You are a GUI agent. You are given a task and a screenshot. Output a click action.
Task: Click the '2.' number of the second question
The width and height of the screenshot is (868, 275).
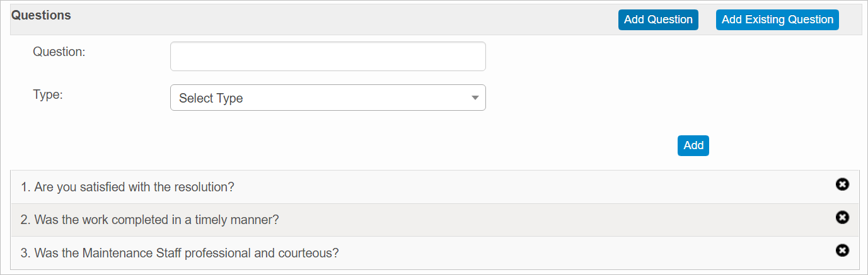click(x=25, y=220)
